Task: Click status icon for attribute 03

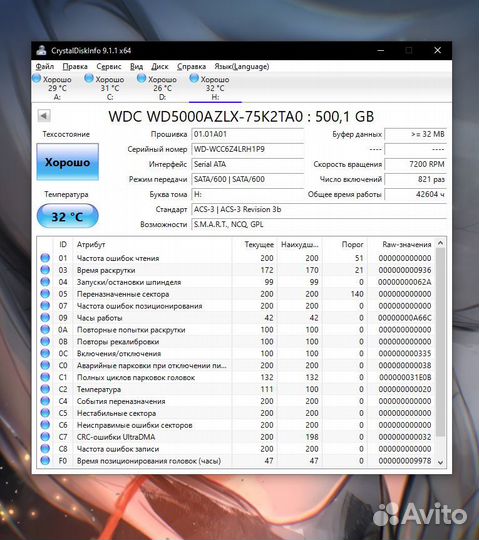Action: (45, 270)
